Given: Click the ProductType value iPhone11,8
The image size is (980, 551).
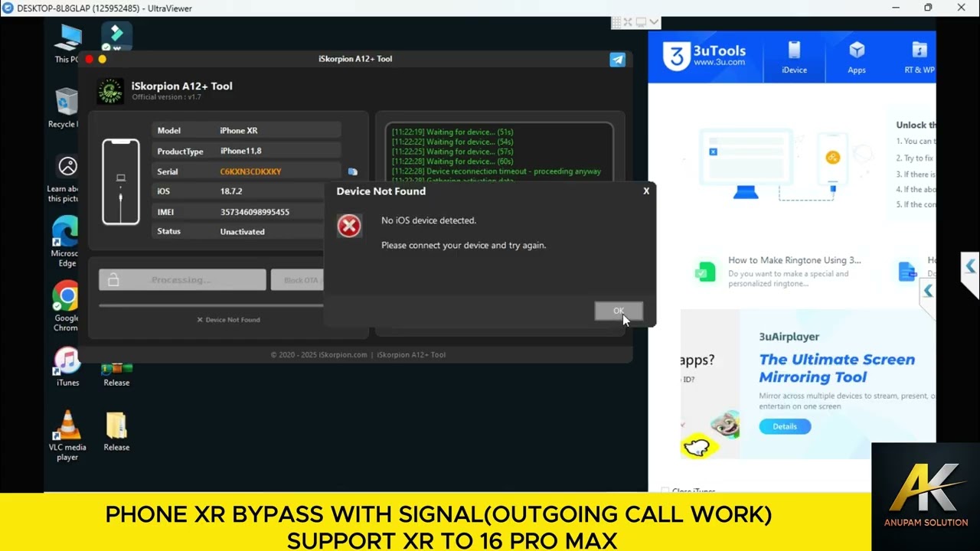Looking at the screenshot, I should pyautogui.click(x=240, y=151).
